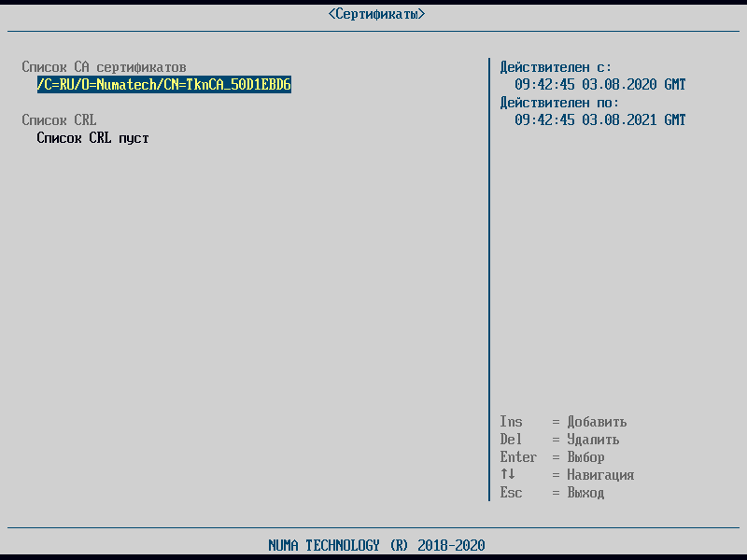Image resolution: width=747 pixels, height=560 pixels.
Task: Select the TknCA_50D1EBD6 CA certificate entry
Action: 164,85
